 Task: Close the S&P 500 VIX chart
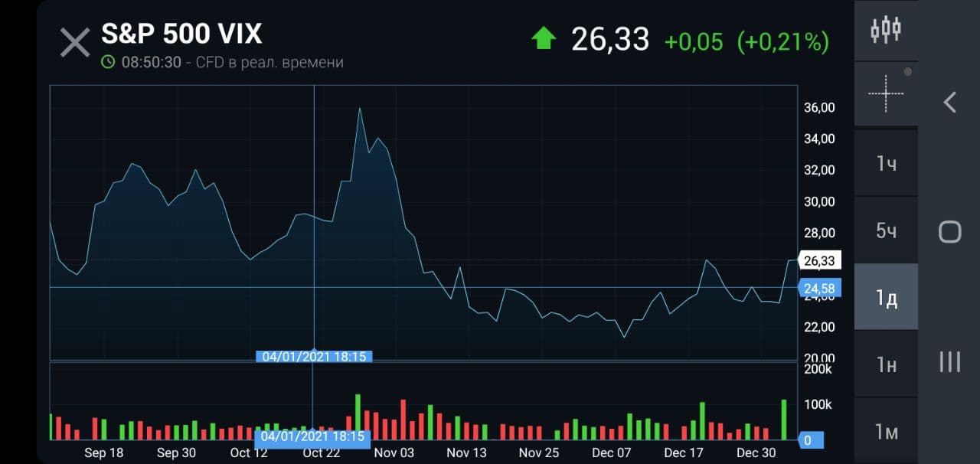click(75, 42)
